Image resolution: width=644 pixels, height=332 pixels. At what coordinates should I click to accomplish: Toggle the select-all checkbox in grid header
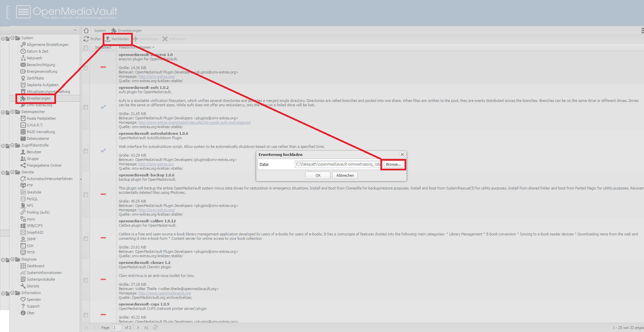86,48
